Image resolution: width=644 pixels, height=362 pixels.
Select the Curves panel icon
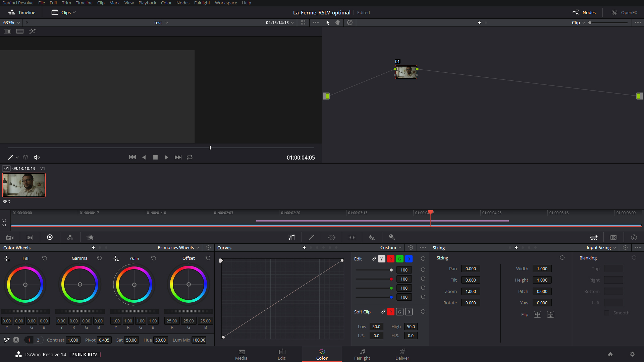pyautogui.click(x=291, y=237)
